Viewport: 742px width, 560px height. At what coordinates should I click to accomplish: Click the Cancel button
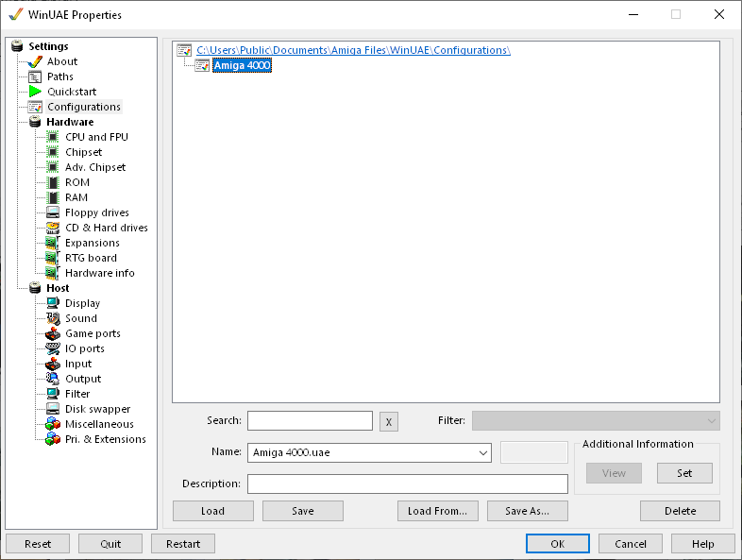pyautogui.click(x=631, y=544)
